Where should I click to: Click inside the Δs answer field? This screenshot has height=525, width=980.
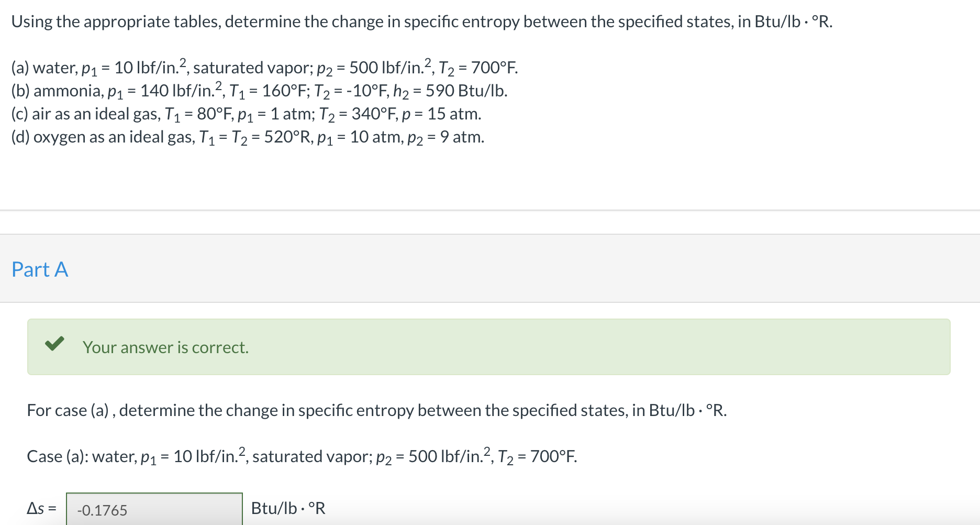click(x=154, y=509)
